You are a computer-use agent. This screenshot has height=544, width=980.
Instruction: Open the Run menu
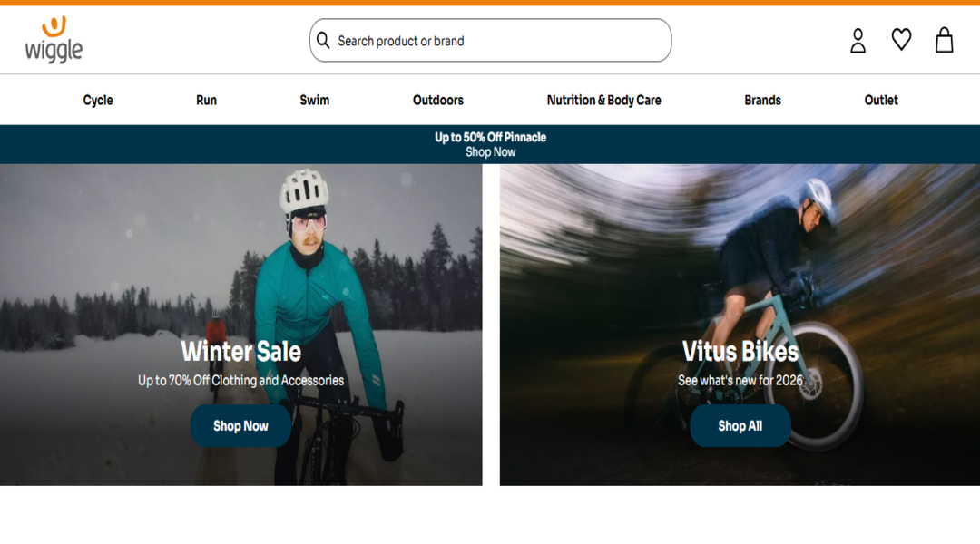click(x=206, y=101)
